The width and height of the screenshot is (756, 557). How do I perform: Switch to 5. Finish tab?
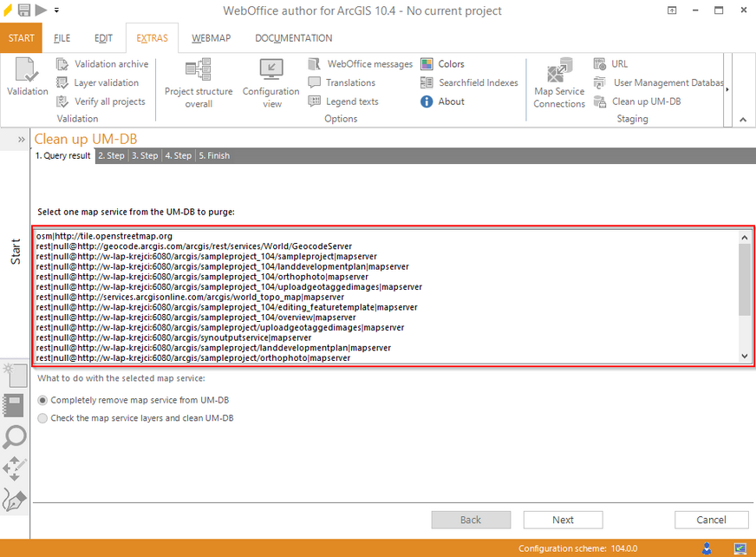(214, 155)
